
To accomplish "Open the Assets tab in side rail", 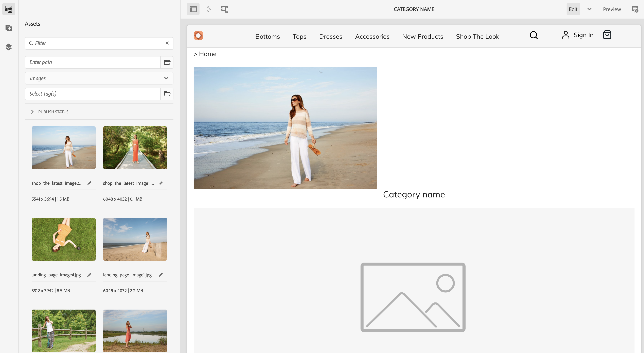I will pyautogui.click(x=8, y=9).
